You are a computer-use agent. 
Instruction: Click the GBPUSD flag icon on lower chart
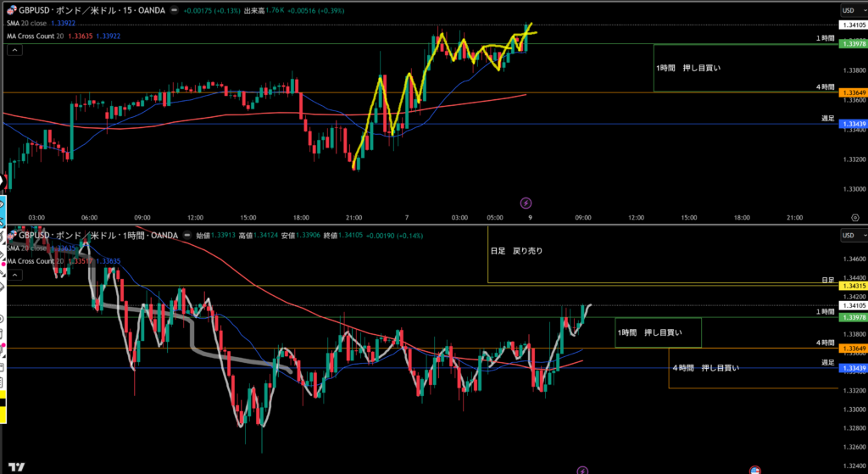coord(12,235)
